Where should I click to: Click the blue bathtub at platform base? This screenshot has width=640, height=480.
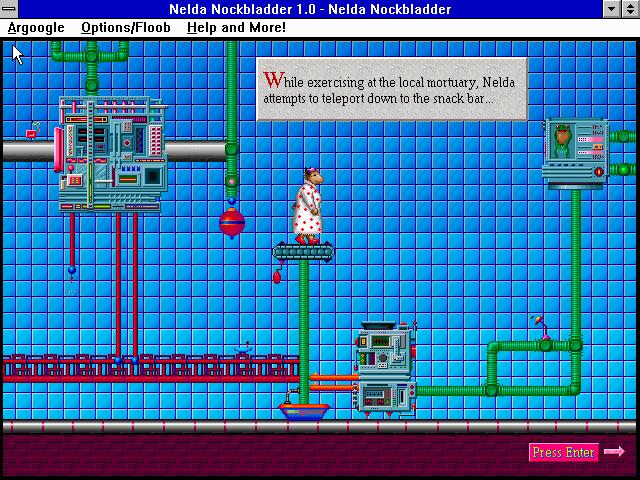[304, 411]
